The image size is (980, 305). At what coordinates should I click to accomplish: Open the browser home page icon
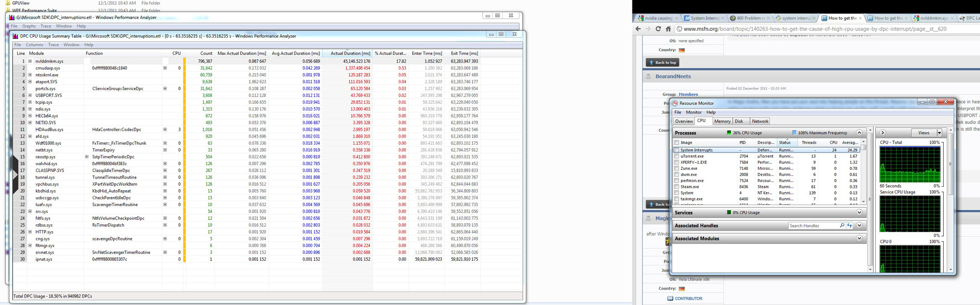click(x=668, y=29)
